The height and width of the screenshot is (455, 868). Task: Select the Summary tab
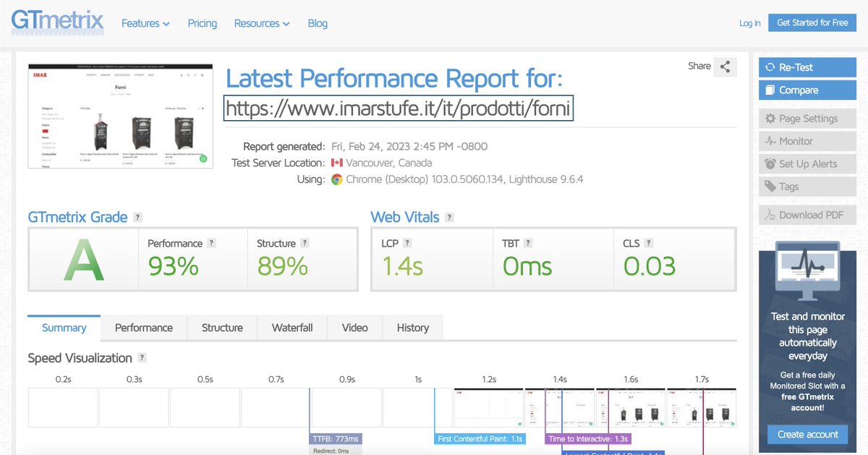pyautogui.click(x=64, y=328)
